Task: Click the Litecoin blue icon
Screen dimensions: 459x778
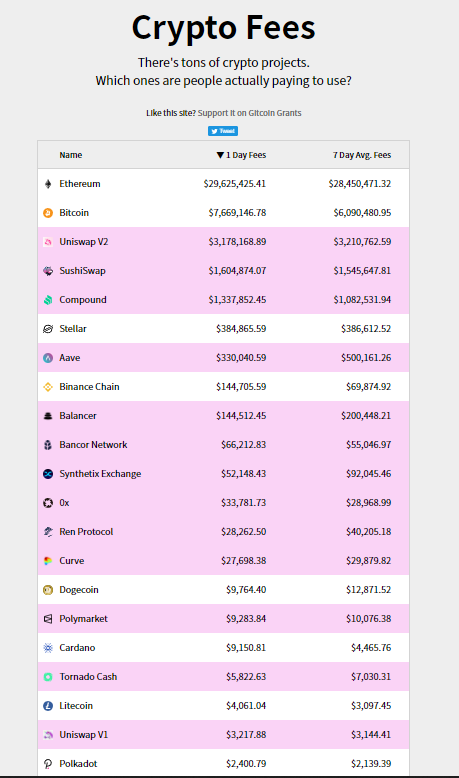Action: click(48, 706)
